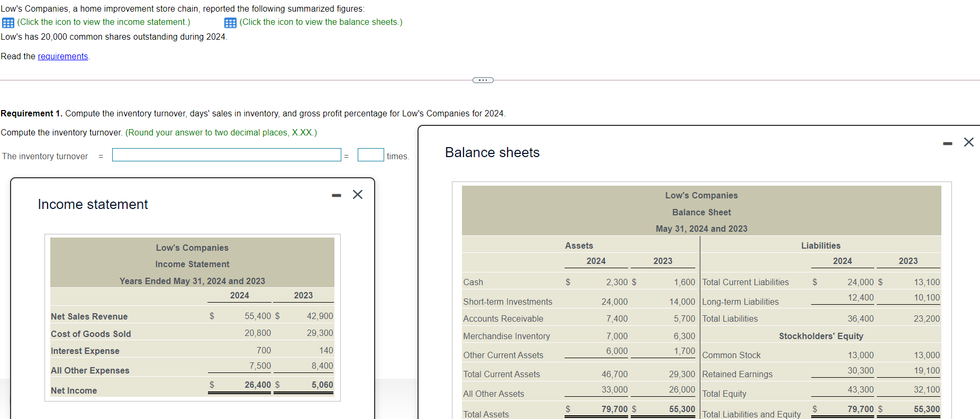Viewport: 980px width, 419px height.
Task: Open the balance sheets table icon
Action: pos(230,23)
